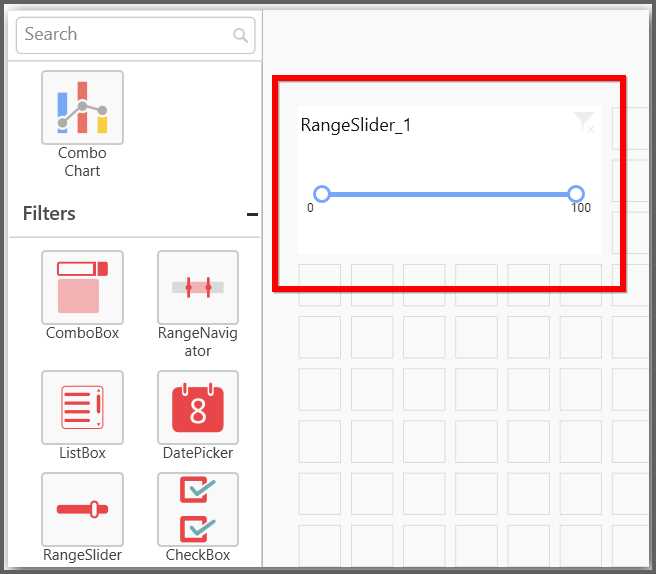The image size is (656, 574).
Task: Click the left handle of the range slider
Action: [321, 194]
